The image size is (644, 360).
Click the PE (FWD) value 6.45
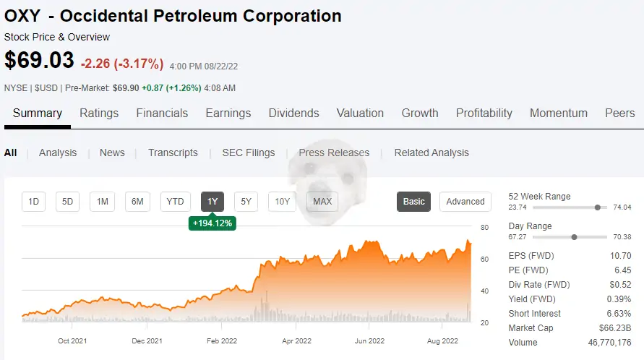(622, 270)
